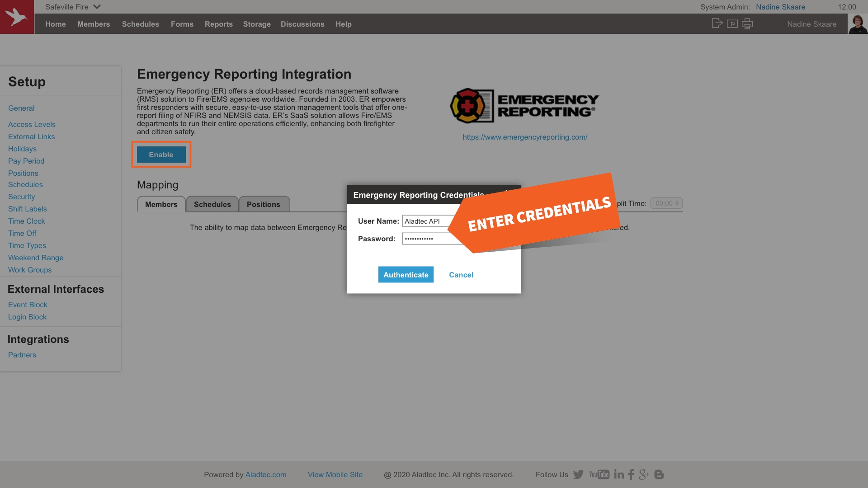Screen dimensions: 868x488
Task: Select the Members mapping tab
Action: coord(161,204)
